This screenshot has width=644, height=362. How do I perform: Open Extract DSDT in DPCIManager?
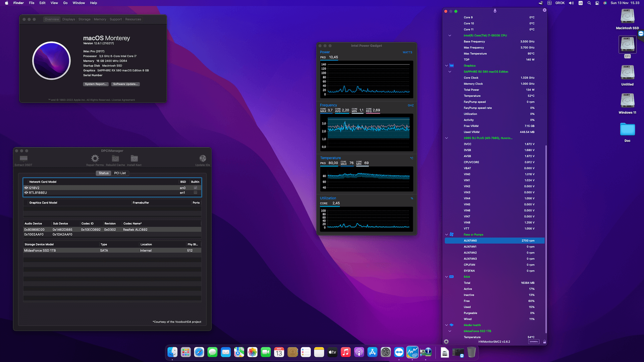coord(23,159)
